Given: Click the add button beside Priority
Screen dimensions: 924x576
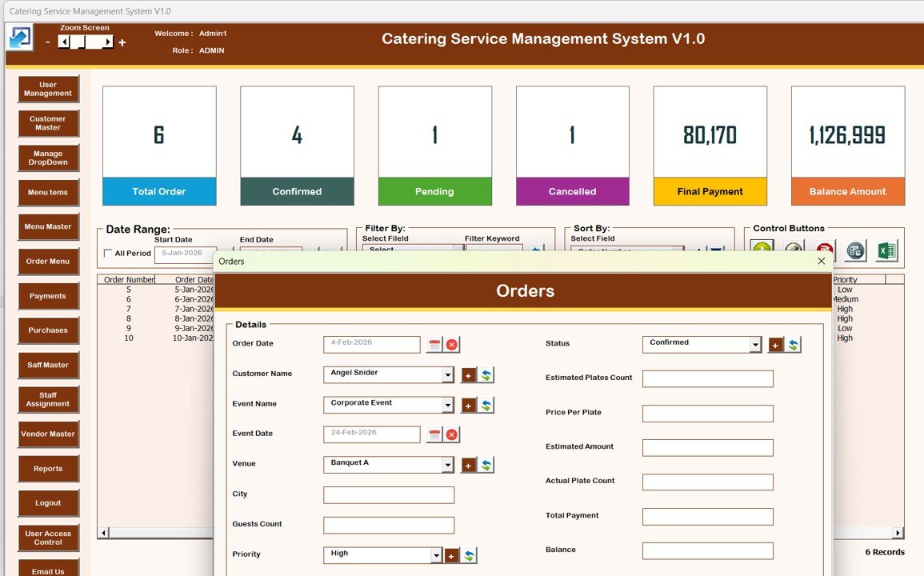Looking at the screenshot, I should point(452,555).
